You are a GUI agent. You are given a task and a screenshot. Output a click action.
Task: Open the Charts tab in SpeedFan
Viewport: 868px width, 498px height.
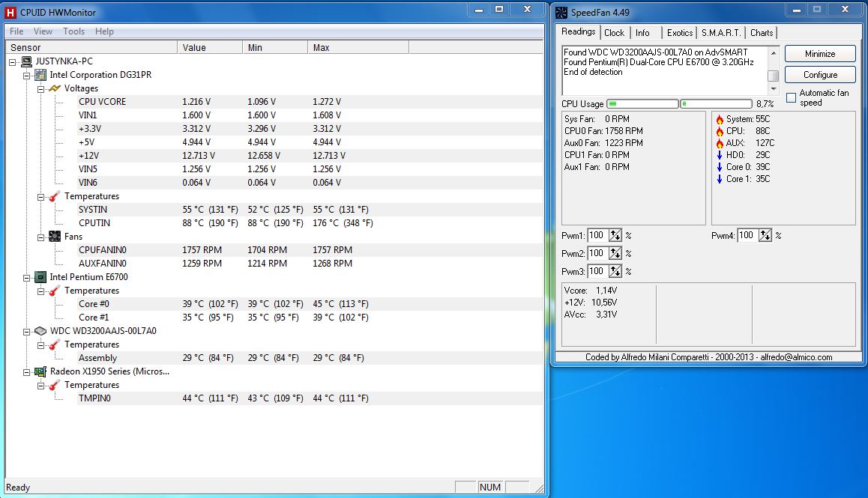[x=761, y=33]
